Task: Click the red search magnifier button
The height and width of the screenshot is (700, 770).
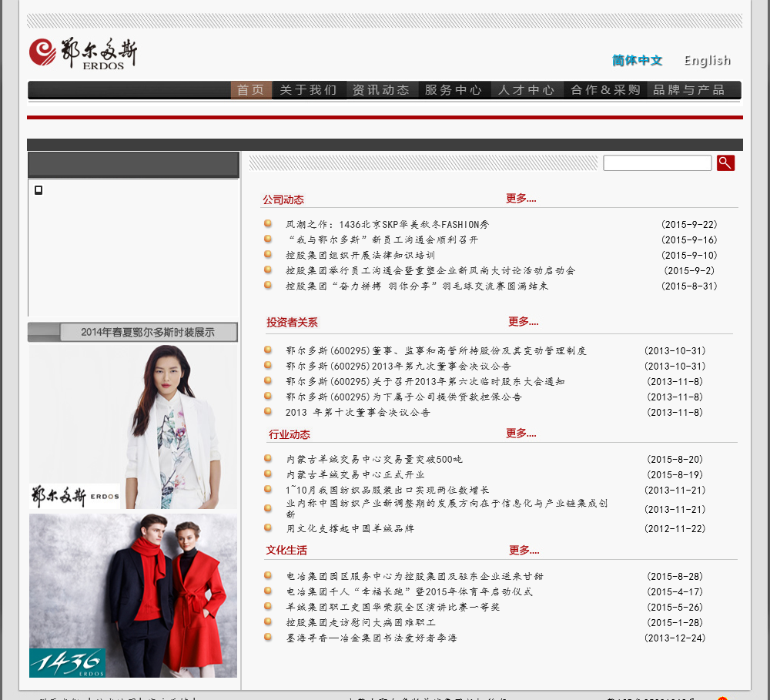Action: 725,162
